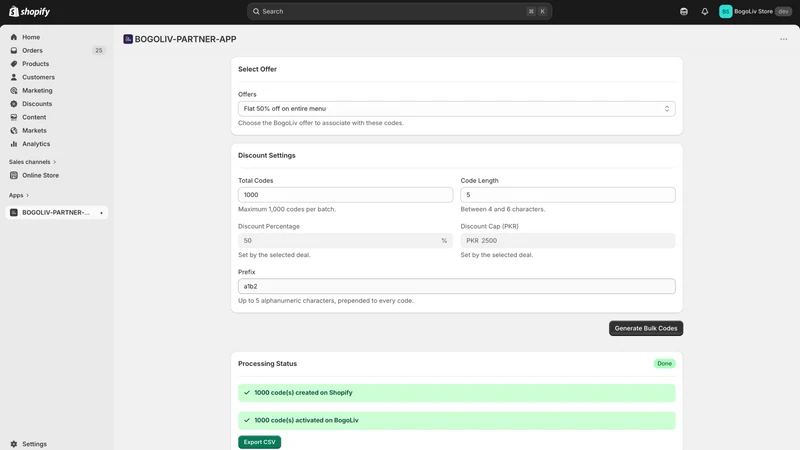The width and height of the screenshot is (800, 450).
Task: Click Export CSV button
Action: [x=259, y=442]
